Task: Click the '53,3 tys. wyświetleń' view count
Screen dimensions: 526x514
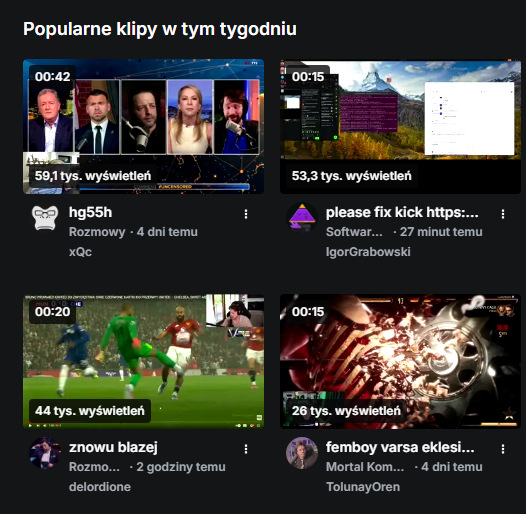Action: (x=351, y=176)
